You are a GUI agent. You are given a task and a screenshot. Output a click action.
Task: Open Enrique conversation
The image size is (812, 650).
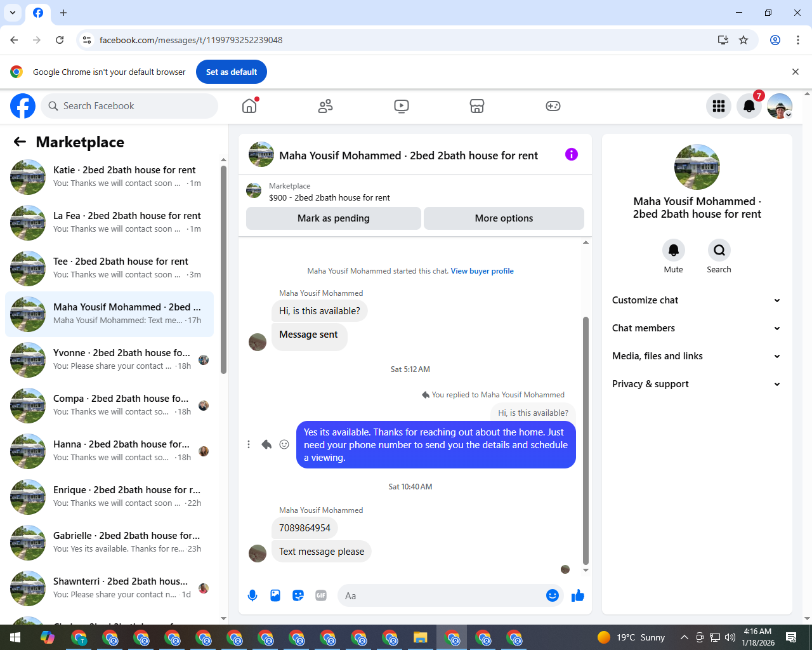tap(109, 497)
